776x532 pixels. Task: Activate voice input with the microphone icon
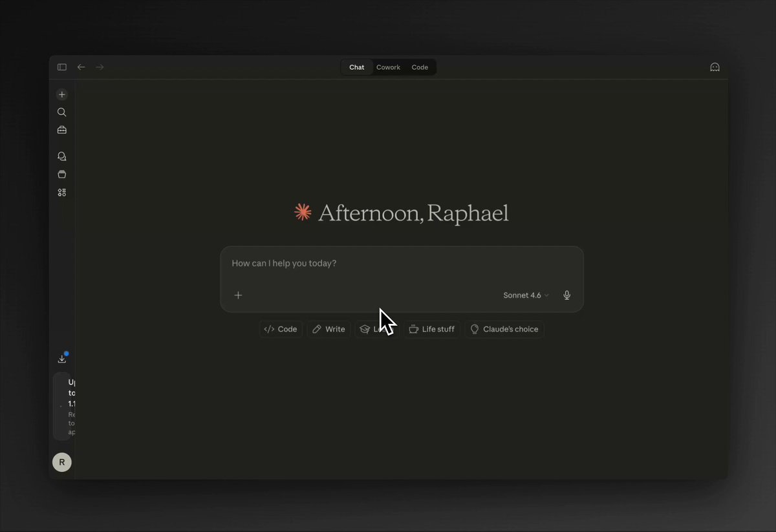click(566, 295)
